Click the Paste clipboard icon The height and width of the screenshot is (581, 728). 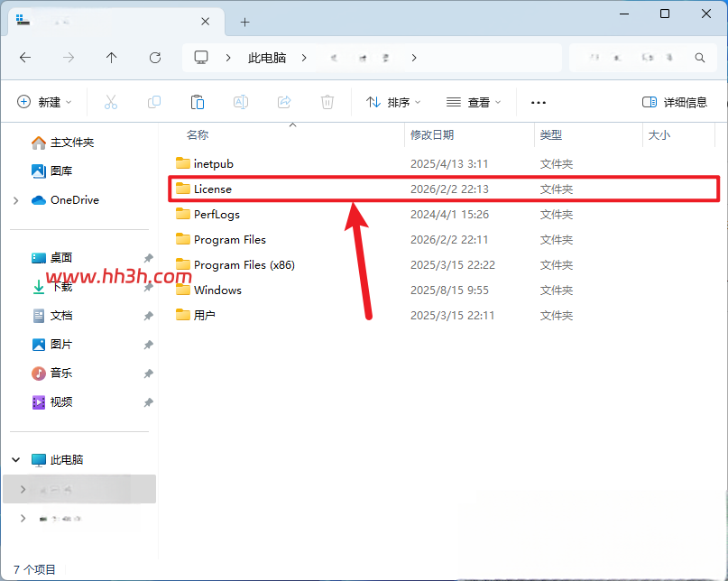point(198,102)
